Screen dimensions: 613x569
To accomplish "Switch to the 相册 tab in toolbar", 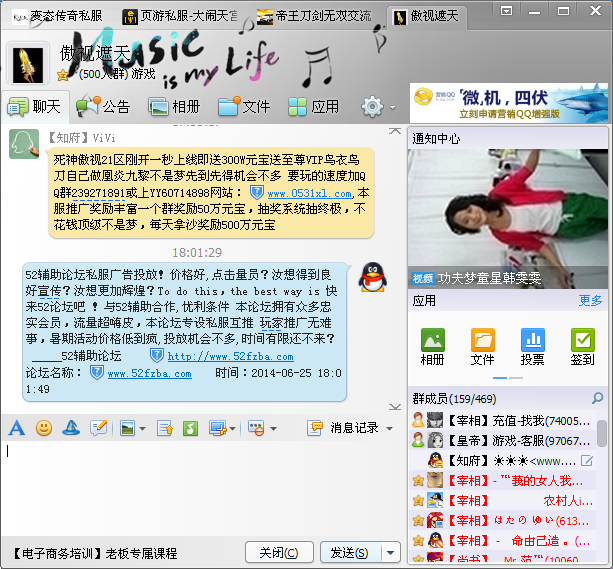I will click(x=175, y=106).
